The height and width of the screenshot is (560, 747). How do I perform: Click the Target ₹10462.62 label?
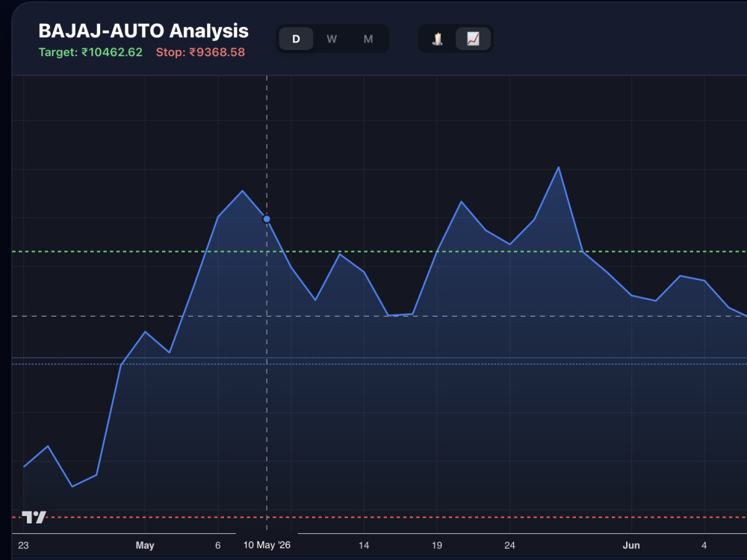coord(90,52)
